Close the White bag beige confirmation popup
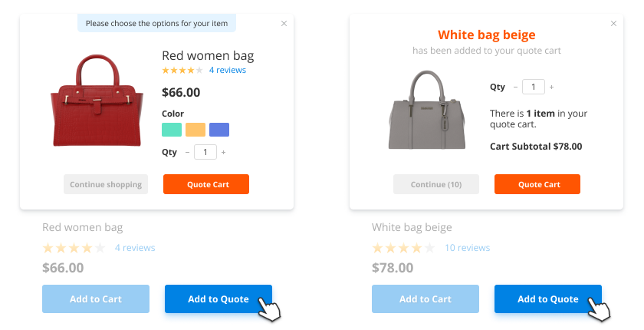The width and height of the screenshot is (644, 330). 613,24
